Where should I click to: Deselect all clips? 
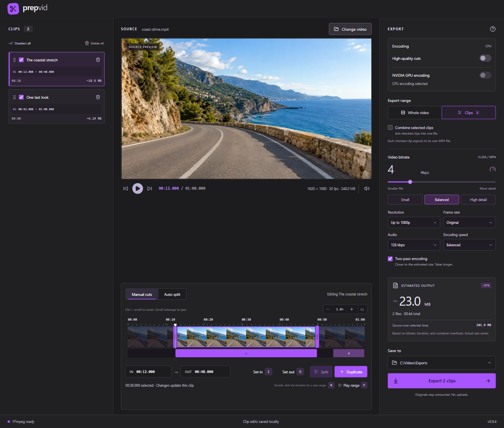coord(20,43)
